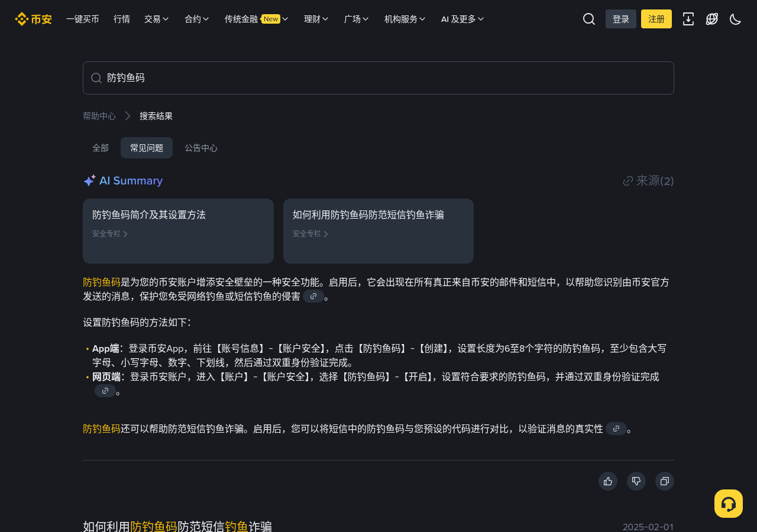Expand the 机构服务 dropdown menu
This screenshot has width=757, height=532.
point(405,19)
